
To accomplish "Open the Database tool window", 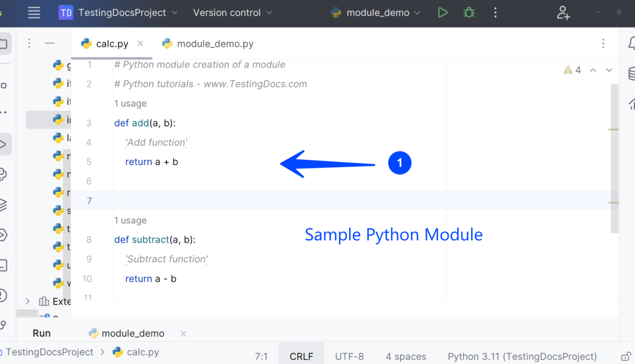I will [631, 73].
